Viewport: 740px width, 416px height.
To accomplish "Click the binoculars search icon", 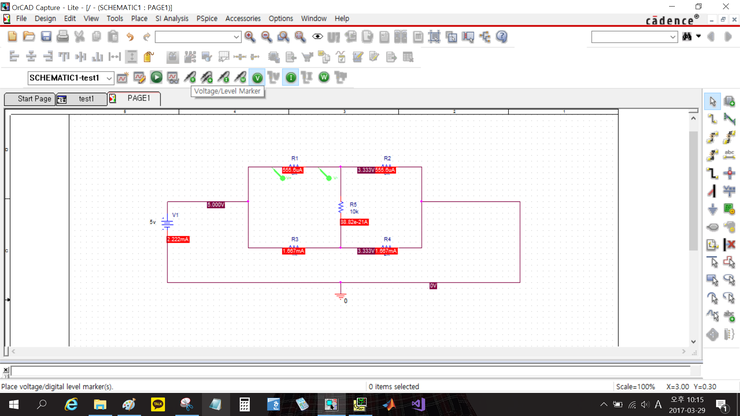I will pyautogui.click(x=687, y=37).
